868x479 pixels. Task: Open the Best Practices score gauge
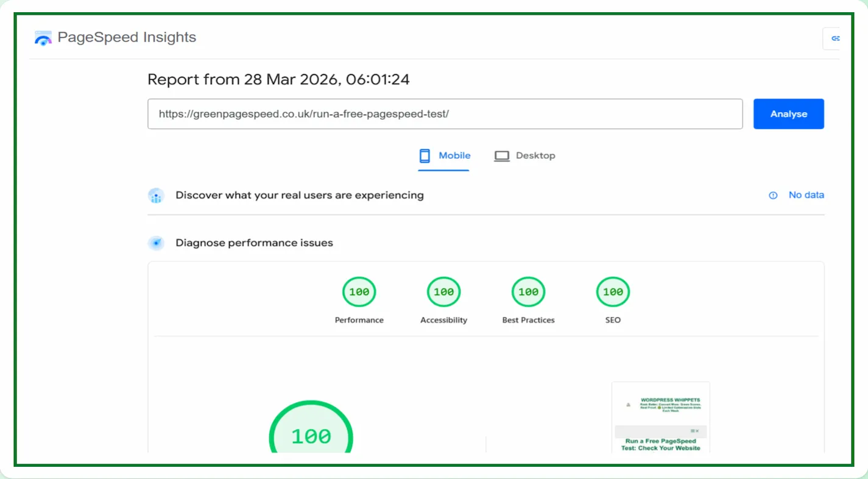[528, 293]
